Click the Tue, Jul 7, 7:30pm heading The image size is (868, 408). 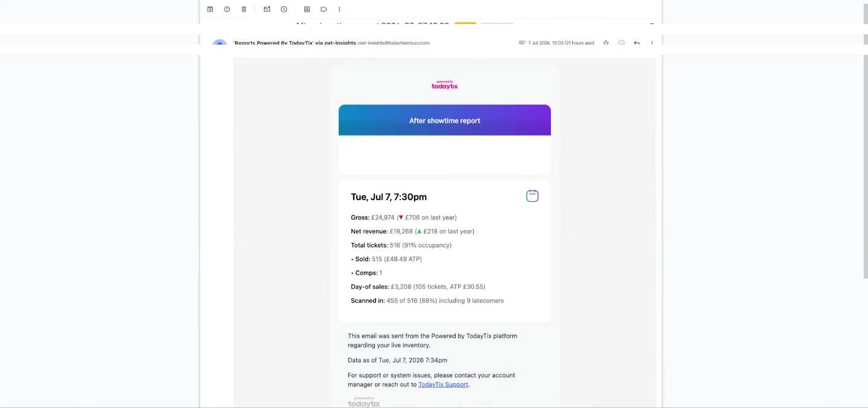tap(389, 197)
